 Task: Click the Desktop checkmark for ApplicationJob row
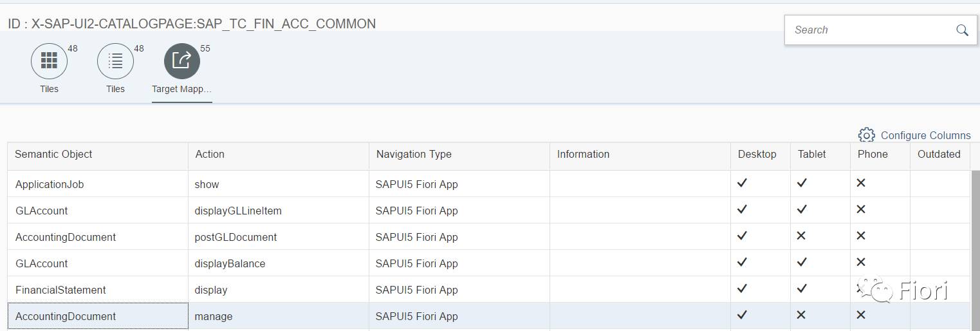point(742,184)
